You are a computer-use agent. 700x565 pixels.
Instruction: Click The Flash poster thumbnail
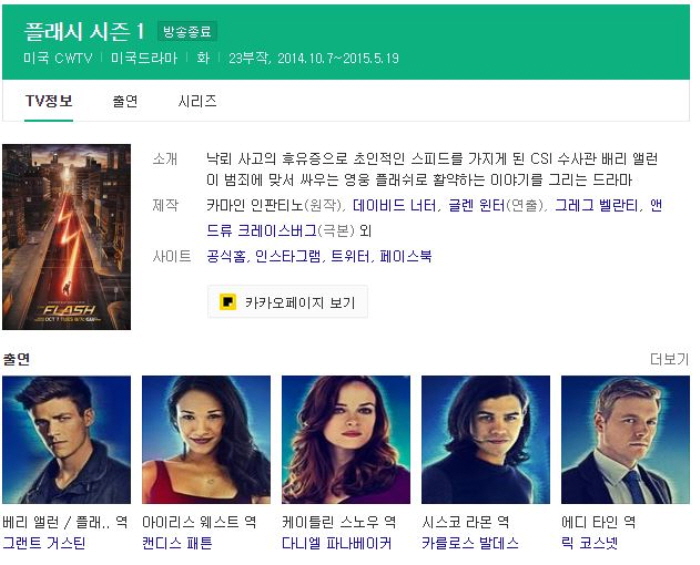coord(67,237)
